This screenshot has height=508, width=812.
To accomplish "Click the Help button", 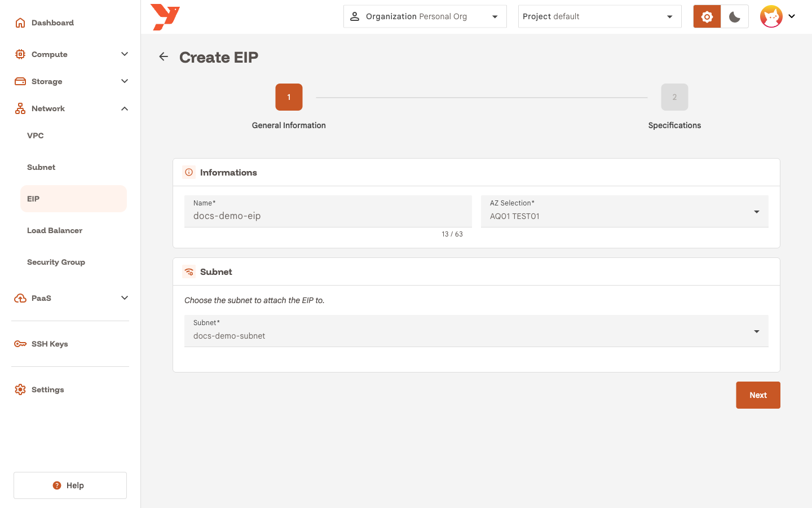I will pyautogui.click(x=70, y=485).
